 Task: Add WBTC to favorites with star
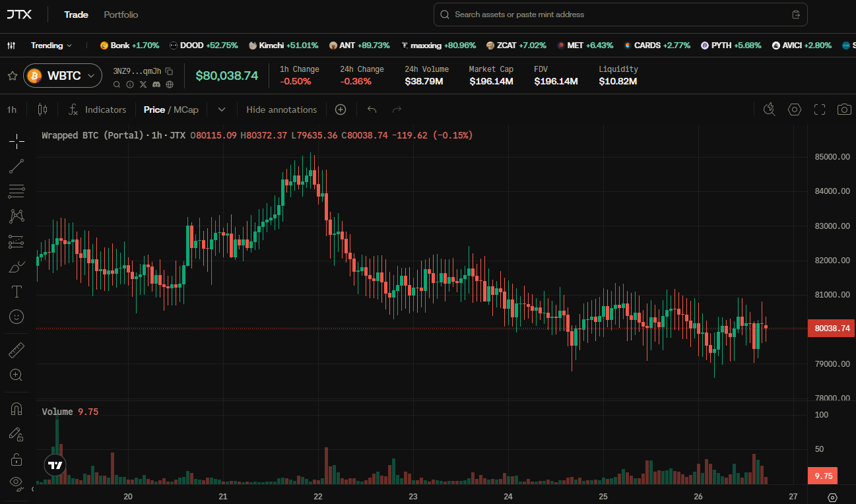click(x=12, y=76)
